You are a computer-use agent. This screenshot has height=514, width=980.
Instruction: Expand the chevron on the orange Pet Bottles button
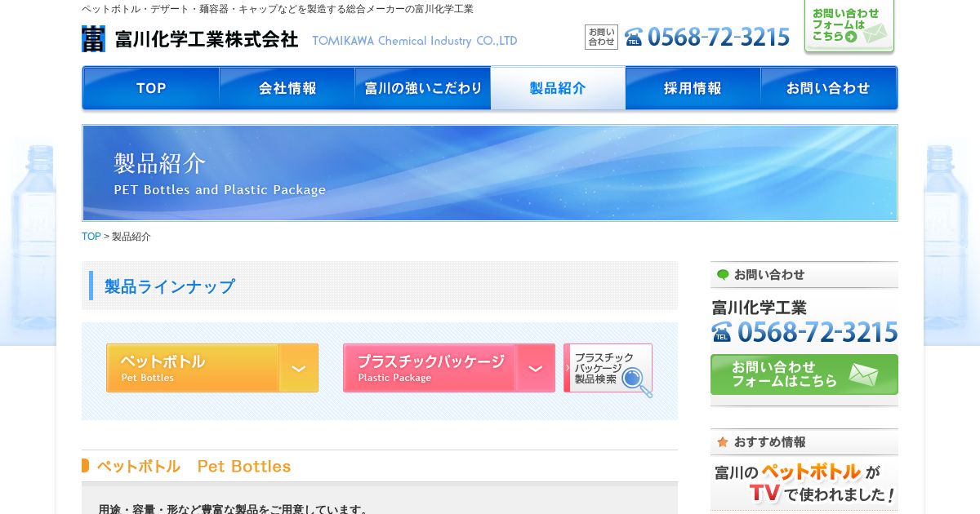[299, 368]
